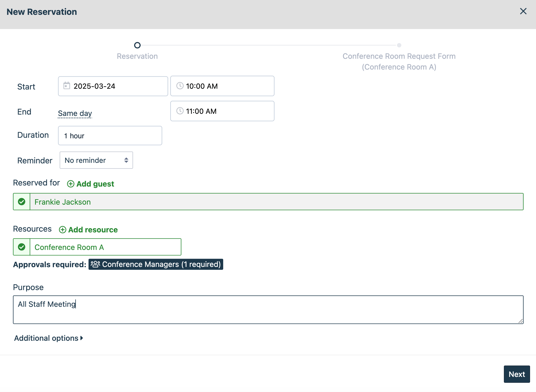
Task: Click the Add guest link
Action: tap(95, 184)
